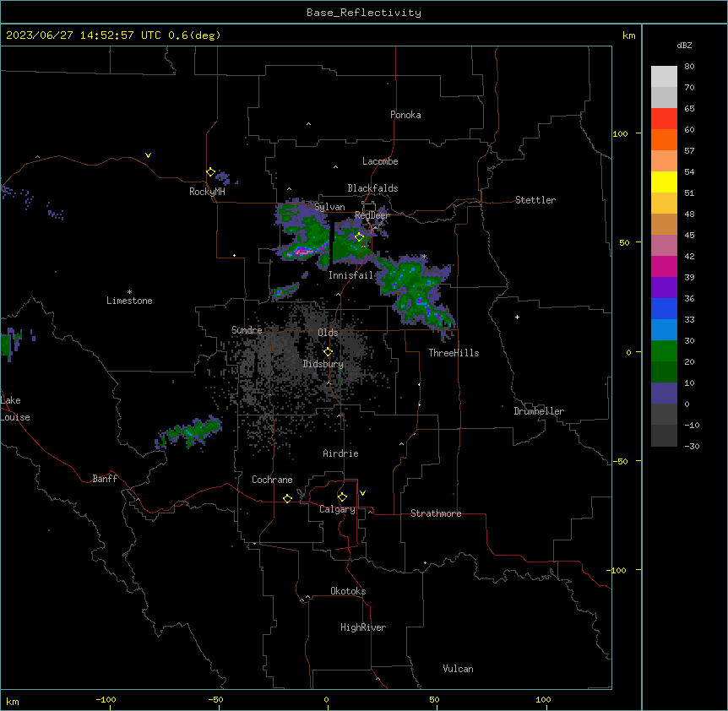Click the white plus marker west of Drumheller
The height and width of the screenshot is (711, 728).
pos(517,317)
